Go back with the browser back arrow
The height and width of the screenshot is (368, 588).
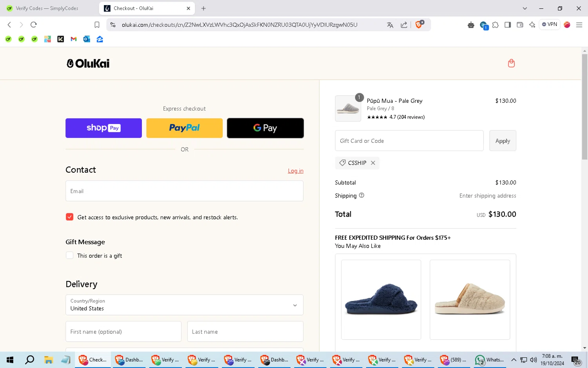point(9,25)
